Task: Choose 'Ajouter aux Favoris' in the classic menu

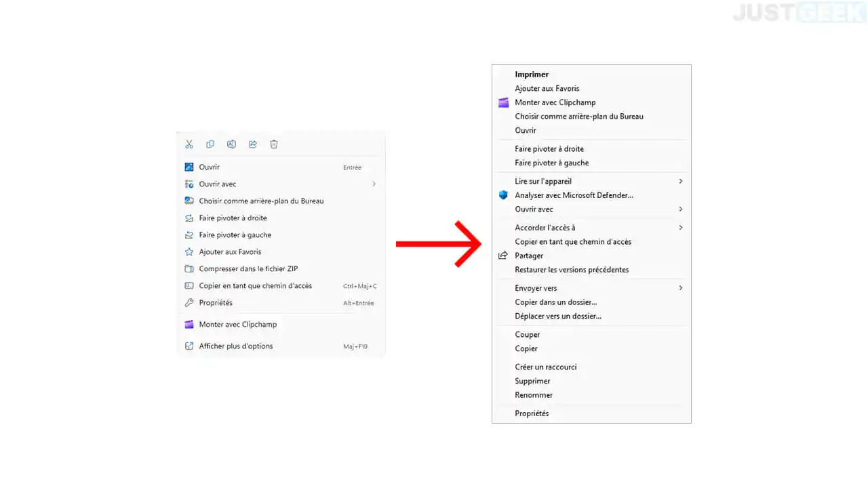Action: pos(547,88)
